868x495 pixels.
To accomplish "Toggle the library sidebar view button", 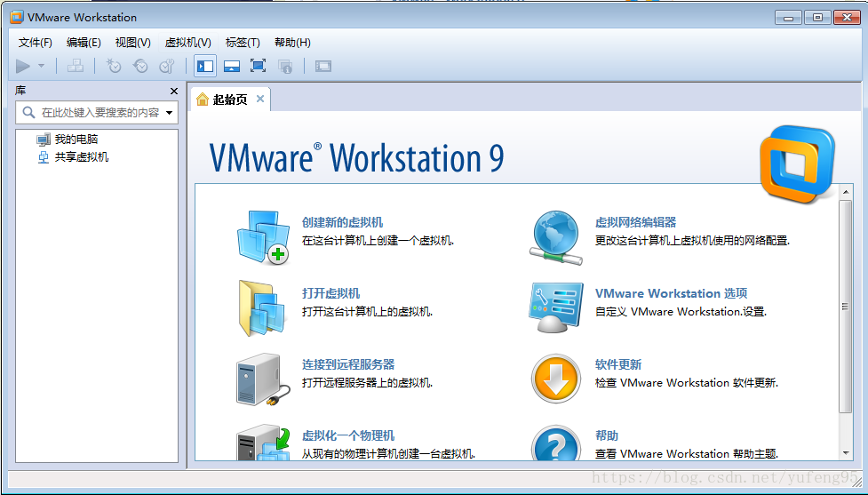I will [205, 67].
